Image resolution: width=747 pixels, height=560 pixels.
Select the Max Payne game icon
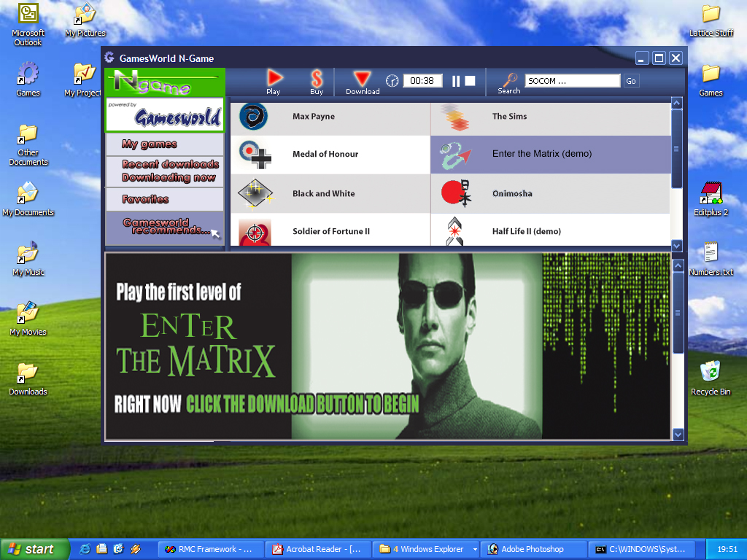click(254, 115)
